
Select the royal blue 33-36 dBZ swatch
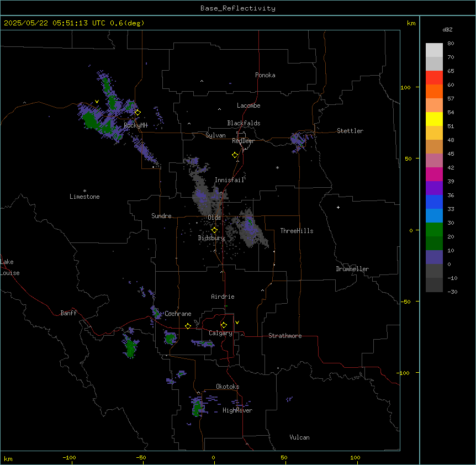(x=434, y=202)
